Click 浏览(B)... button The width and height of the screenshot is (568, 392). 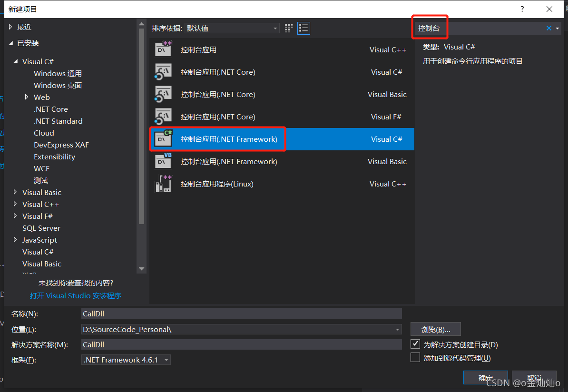pos(435,329)
